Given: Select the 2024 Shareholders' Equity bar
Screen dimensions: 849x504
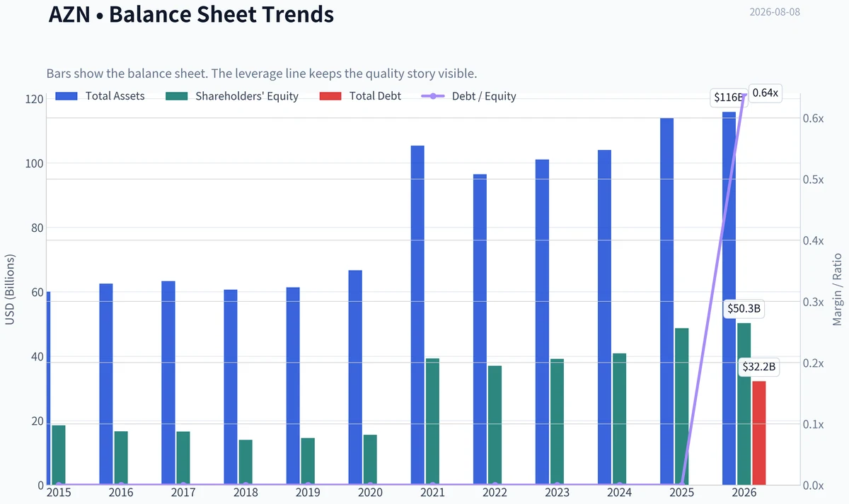Looking at the screenshot, I should [x=620, y=419].
